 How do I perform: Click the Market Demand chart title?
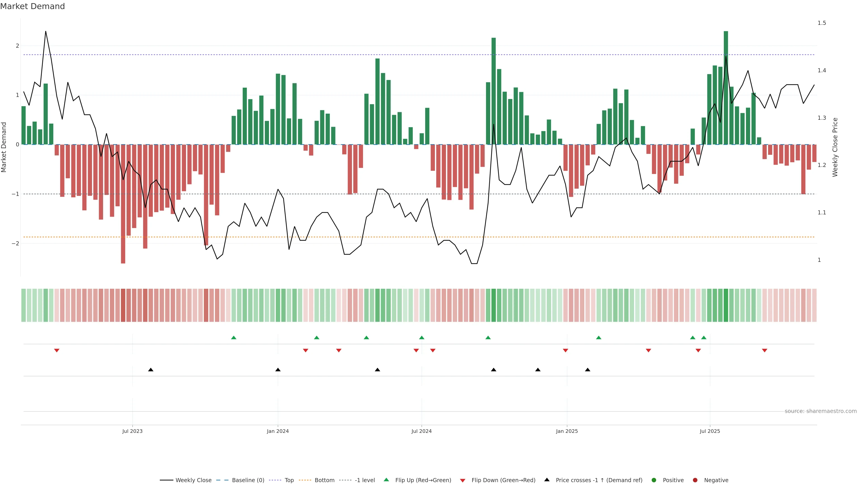pos(32,6)
